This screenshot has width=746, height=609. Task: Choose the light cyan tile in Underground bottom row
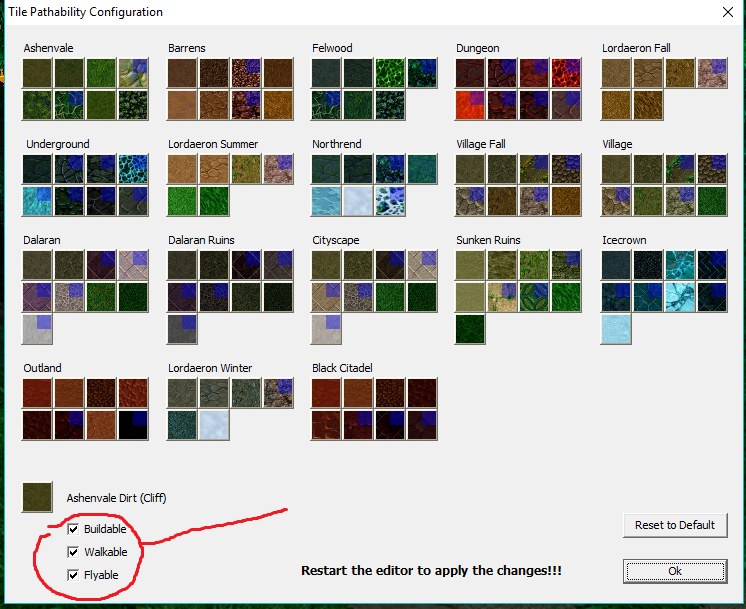[37, 201]
